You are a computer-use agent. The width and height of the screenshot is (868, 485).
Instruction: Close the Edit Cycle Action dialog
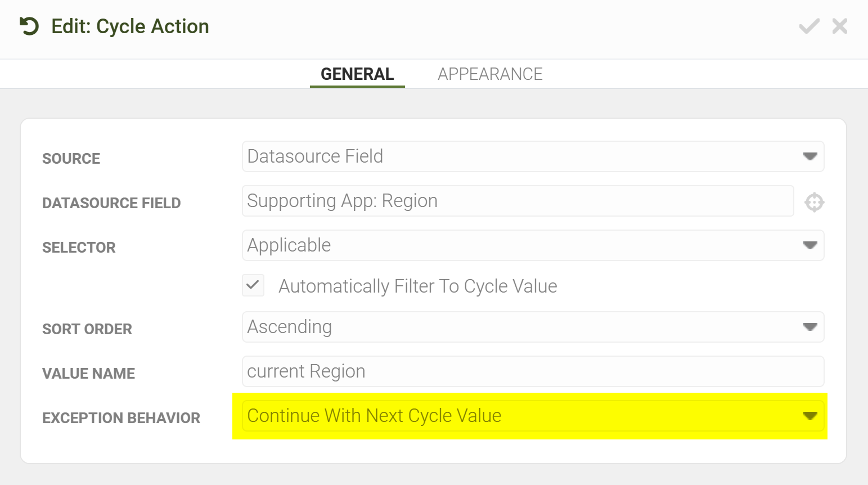point(840,26)
